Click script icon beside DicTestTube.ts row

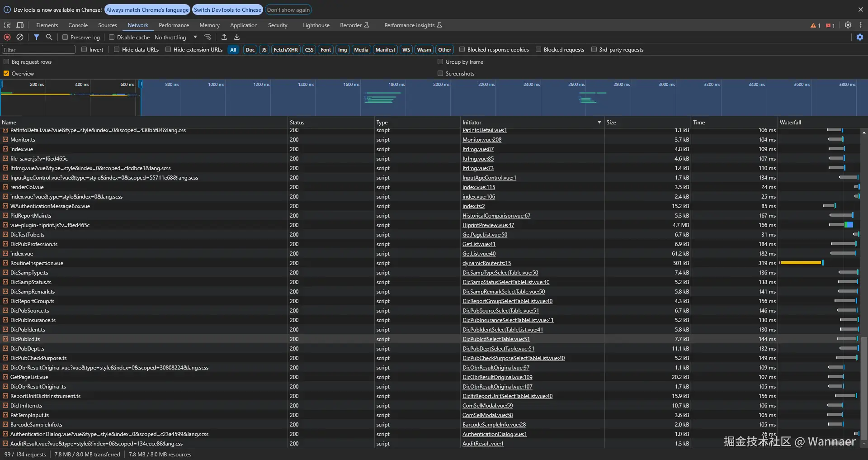point(5,235)
